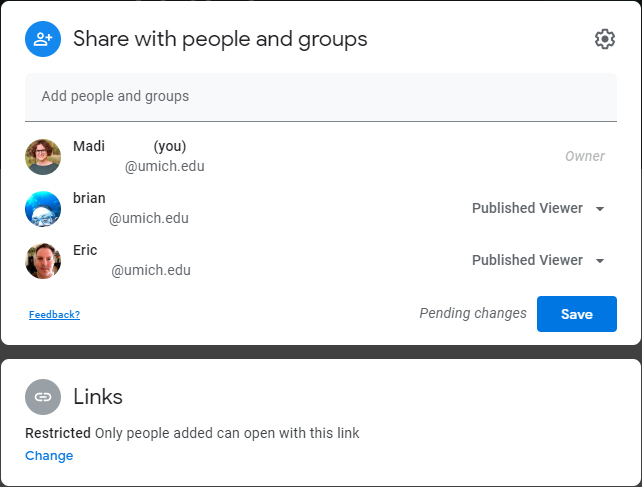The width and height of the screenshot is (642, 487).
Task: Open the Feedback? link
Action: (x=54, y=315)
